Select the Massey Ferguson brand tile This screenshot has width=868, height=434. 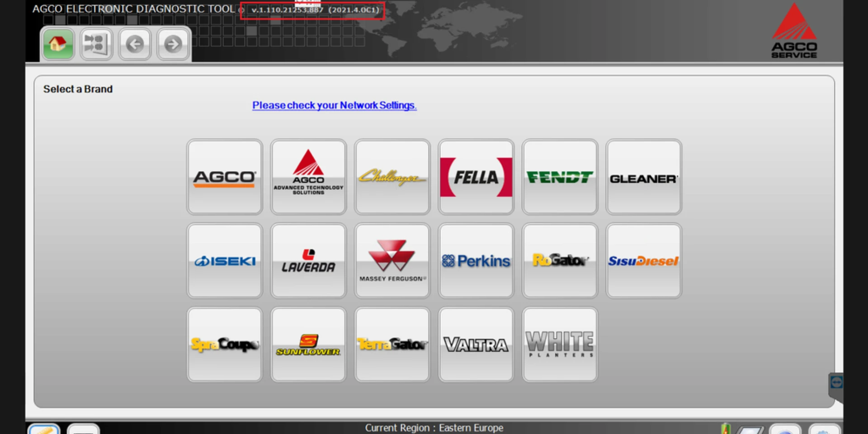(x=392, y=261)
